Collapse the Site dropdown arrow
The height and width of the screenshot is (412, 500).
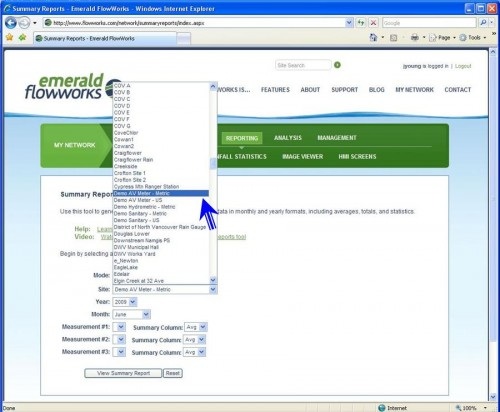[x=213, y=289]
